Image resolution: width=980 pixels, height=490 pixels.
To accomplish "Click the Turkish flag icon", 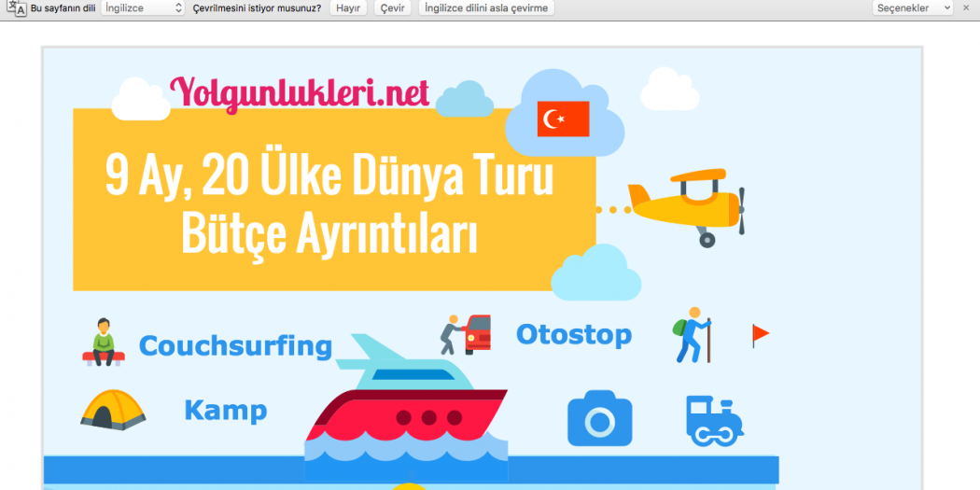I will 563,119.
